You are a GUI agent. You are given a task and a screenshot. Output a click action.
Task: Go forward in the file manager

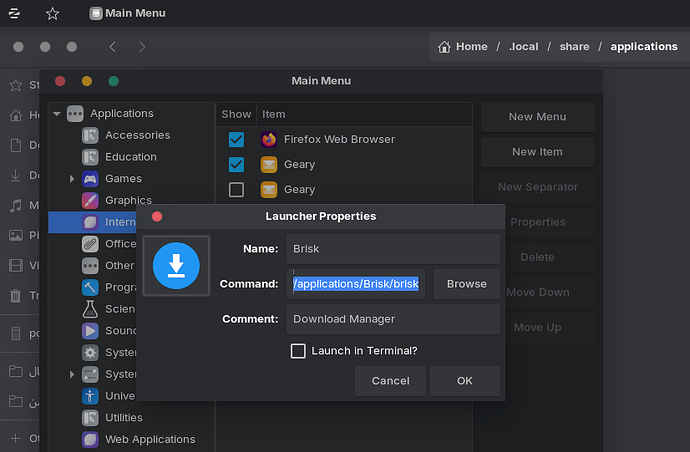tap(142, 47)
